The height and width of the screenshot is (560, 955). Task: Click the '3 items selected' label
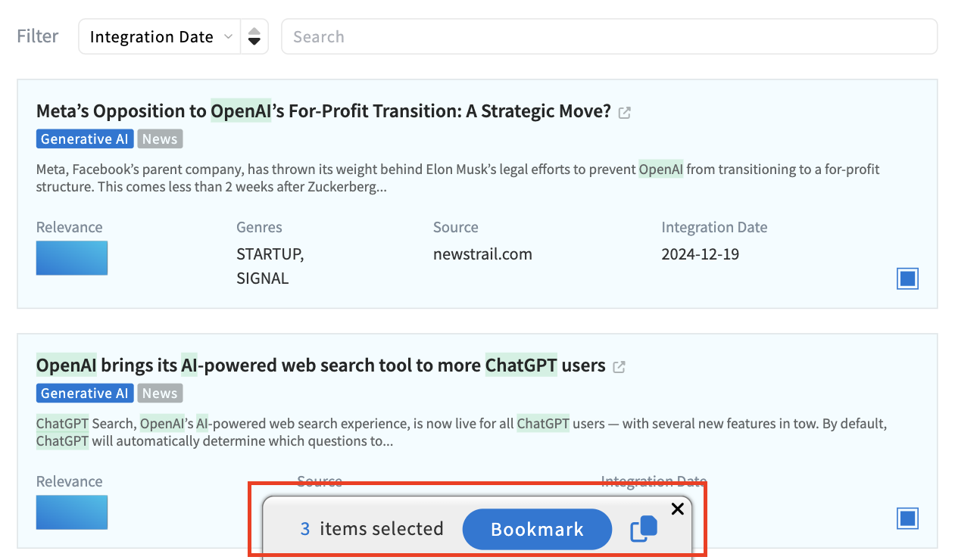[x=372, y=529]
